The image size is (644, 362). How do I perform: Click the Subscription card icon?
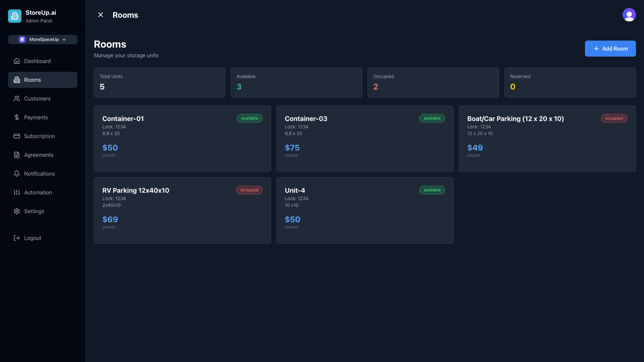[17, 136]
